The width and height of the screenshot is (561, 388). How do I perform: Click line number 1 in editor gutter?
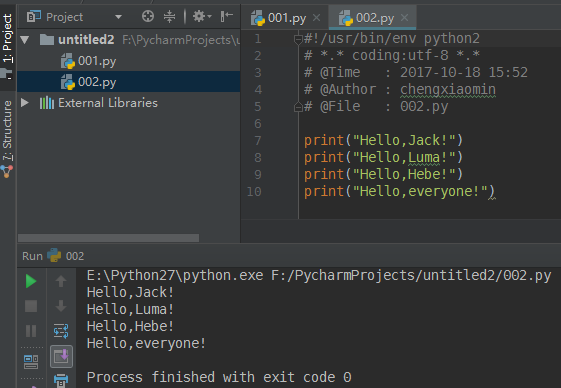[258, 39]
